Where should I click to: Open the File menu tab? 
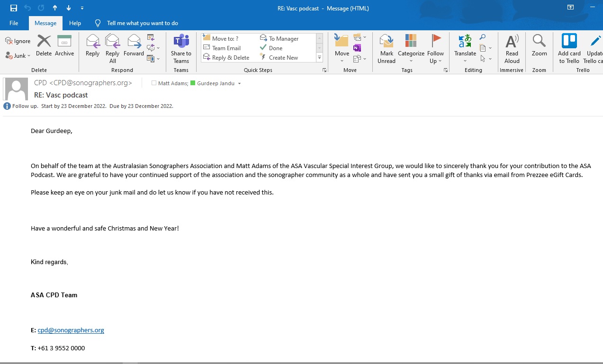(14, 23)
